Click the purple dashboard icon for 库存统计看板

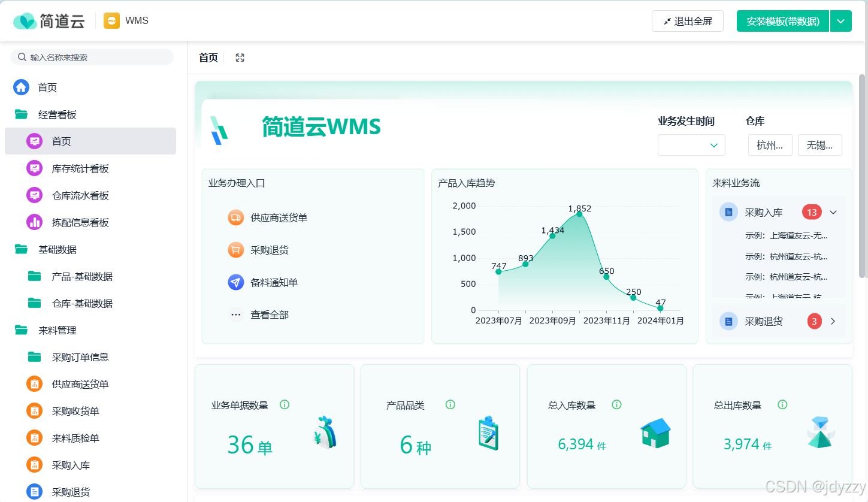click(x=35, y=168)
